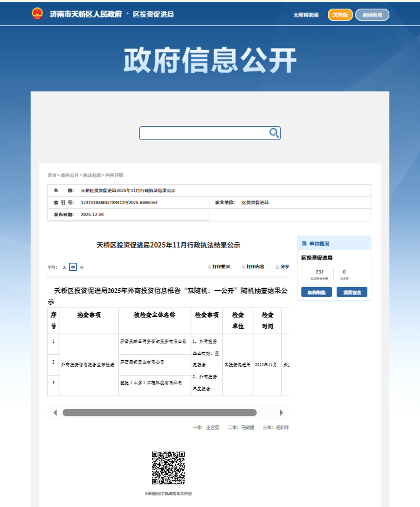The width and height of the screenshot is (420, 507).
Task: Click the 打印整页 print page icon
Action: (x=209, y=266)
